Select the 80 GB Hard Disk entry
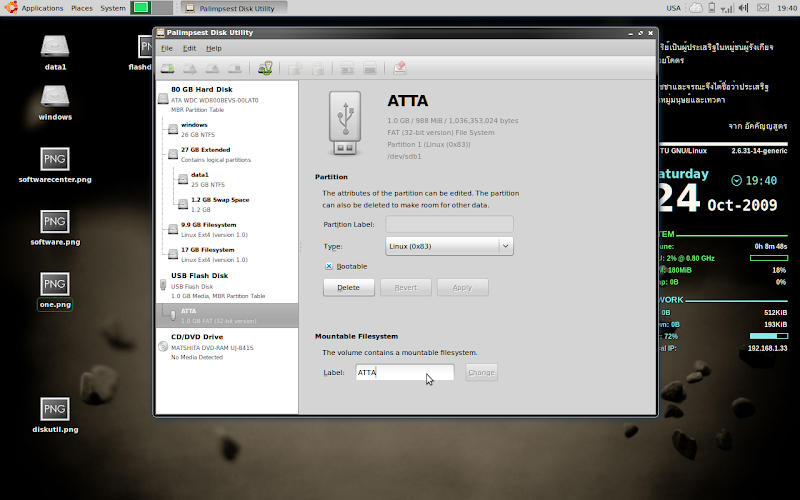The image size is (800, 500). 227,99
